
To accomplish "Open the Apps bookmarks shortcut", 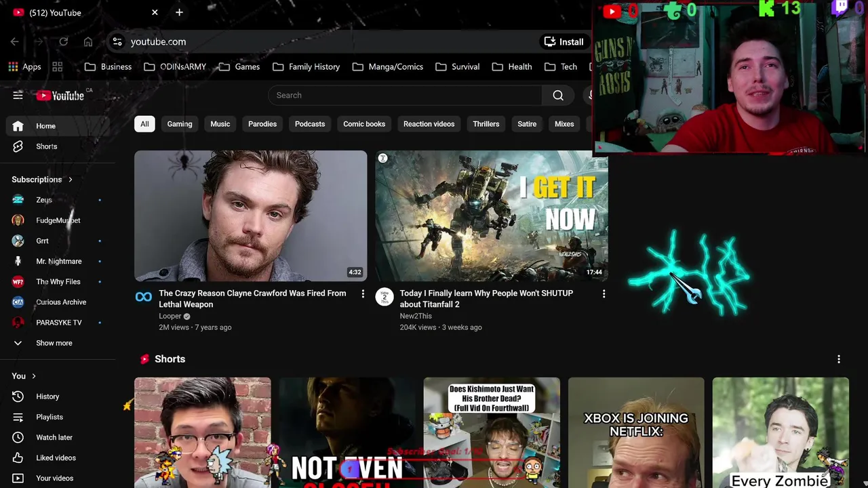I will point(24,66).
